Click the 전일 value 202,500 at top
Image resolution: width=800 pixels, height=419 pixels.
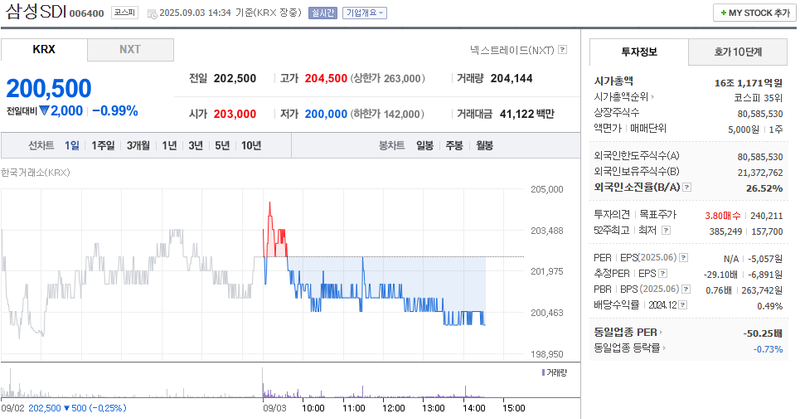click(235, 79)
